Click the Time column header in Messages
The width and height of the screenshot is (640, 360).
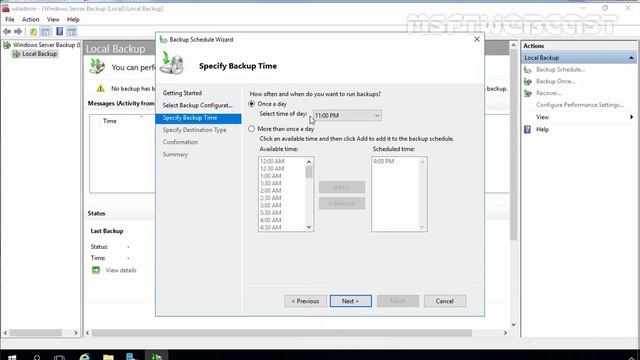110,121
